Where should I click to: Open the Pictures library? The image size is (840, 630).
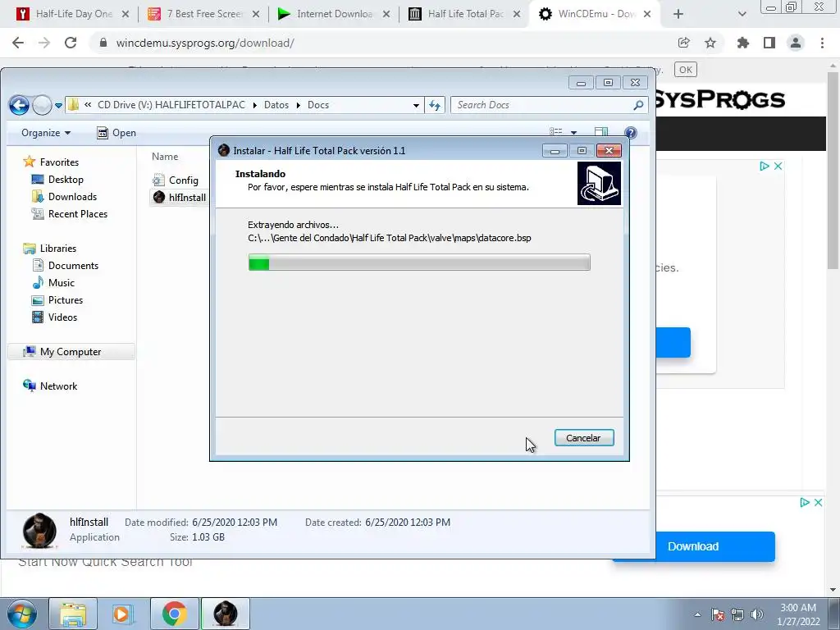[x=57, y=300]
